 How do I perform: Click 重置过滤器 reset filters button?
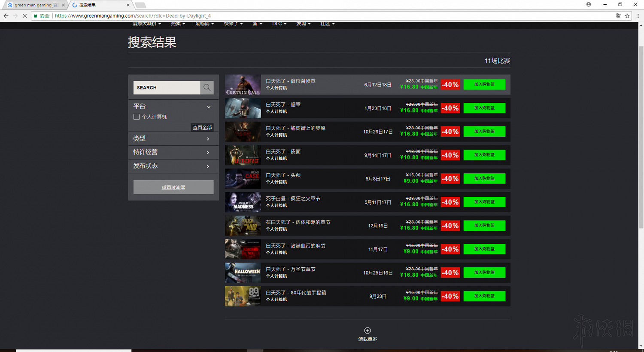coord(173,187)
